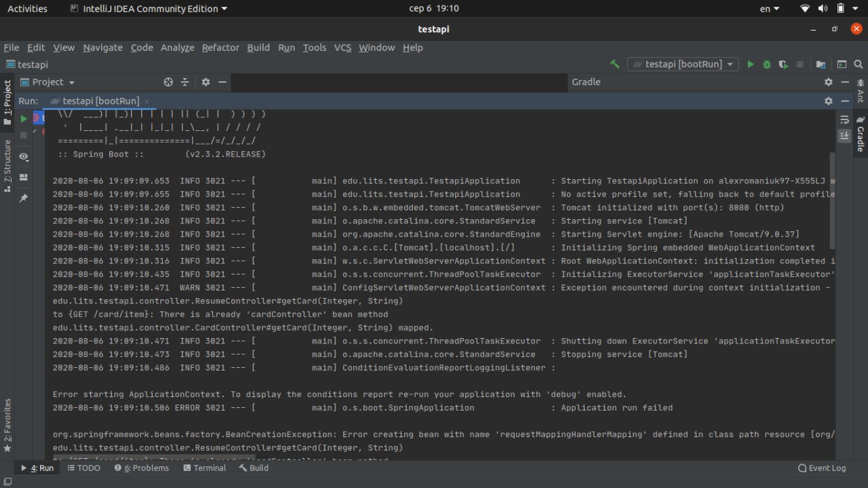868x488 pixels.
Task: Run with Coverage shield icon
Action: pos(783,64)
